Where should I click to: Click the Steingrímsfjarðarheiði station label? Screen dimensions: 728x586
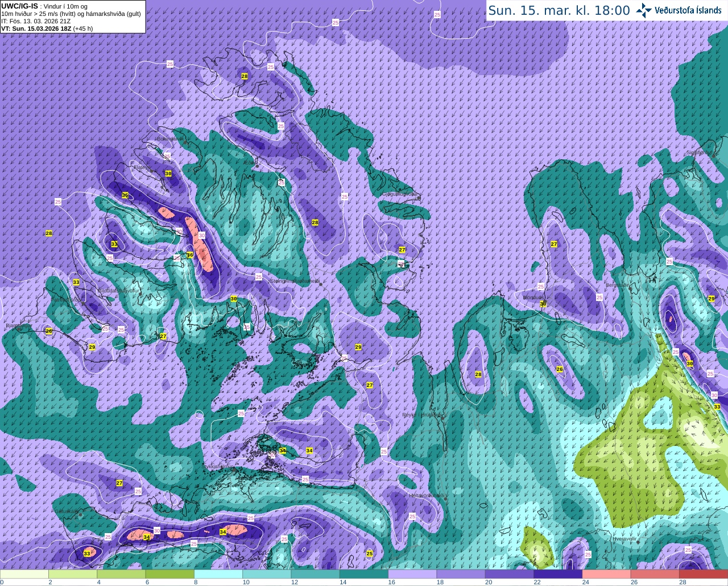click(294, 280)
